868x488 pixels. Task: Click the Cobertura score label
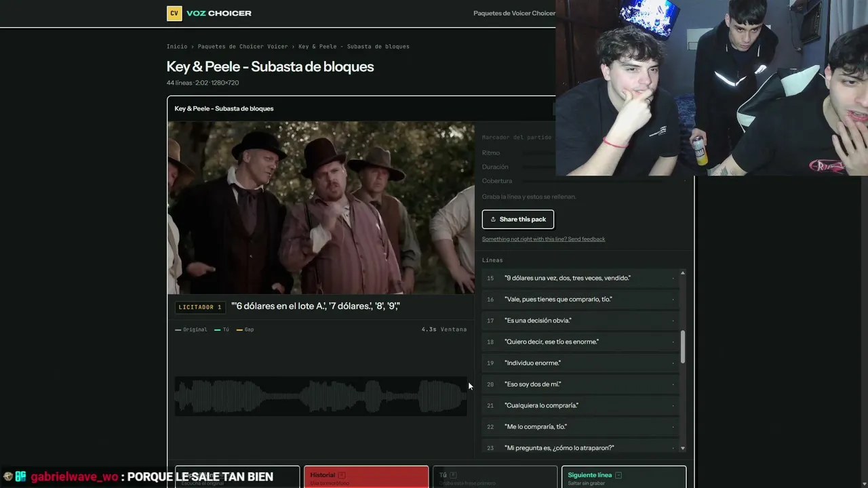(497, 181)
